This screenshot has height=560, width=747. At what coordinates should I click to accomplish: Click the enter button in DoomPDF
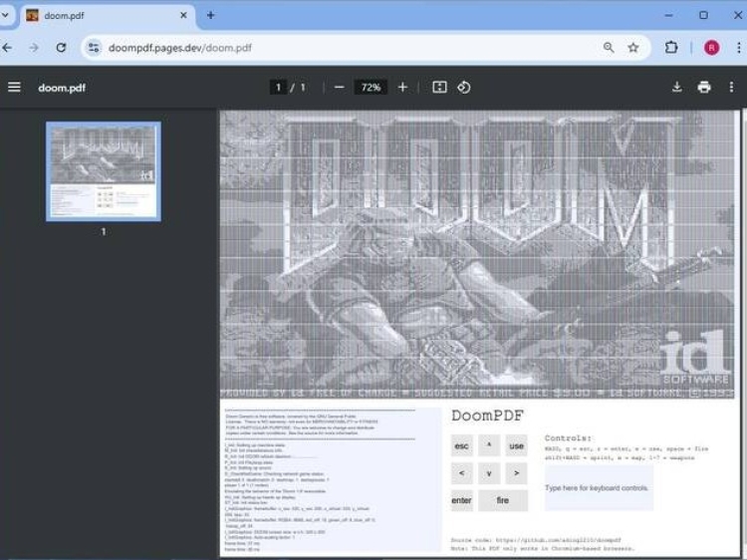click(461, 500)
